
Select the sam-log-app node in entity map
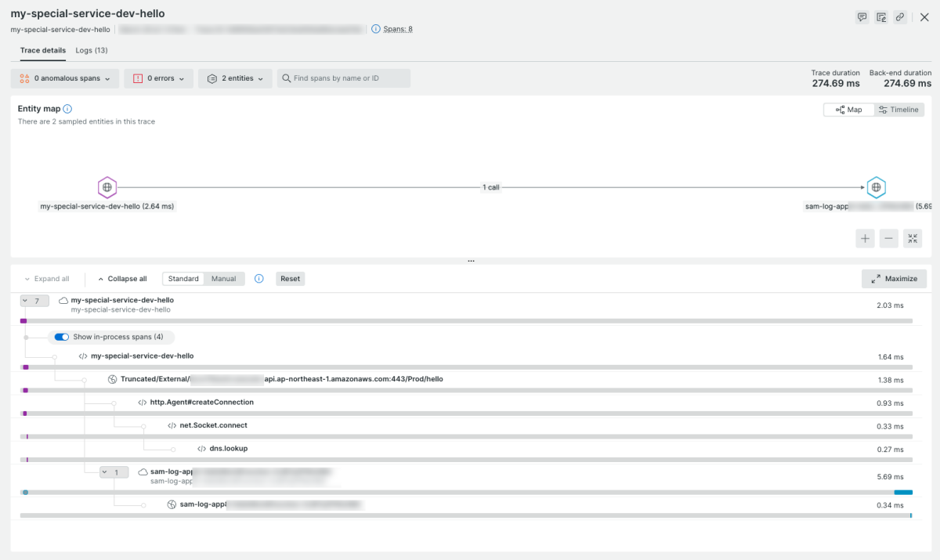click(877, 187)
